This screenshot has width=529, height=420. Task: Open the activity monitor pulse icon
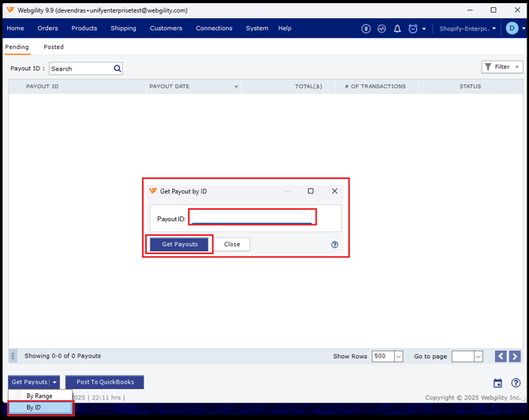coord(381,28)
